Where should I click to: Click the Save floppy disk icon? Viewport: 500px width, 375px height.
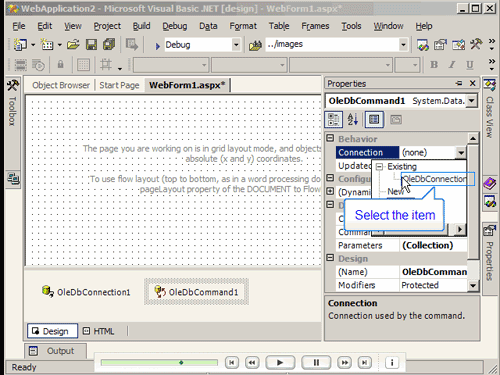click(91, 44)
